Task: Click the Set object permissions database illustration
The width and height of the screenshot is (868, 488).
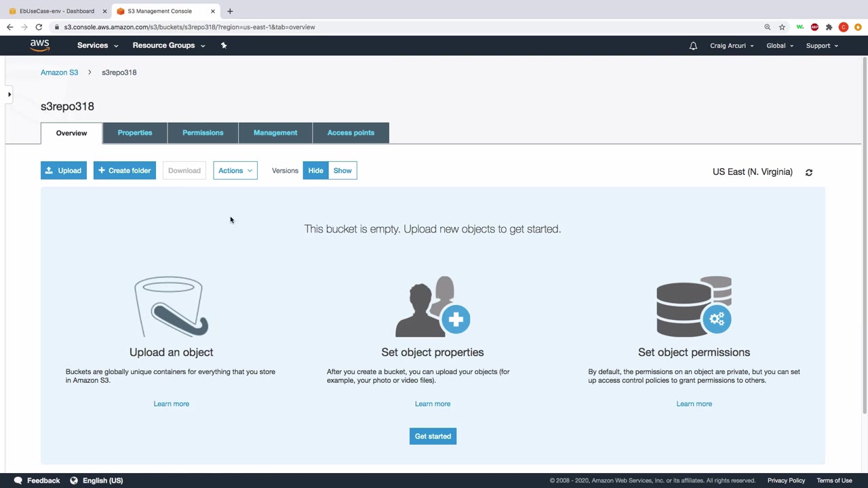Action: point(694,306)
